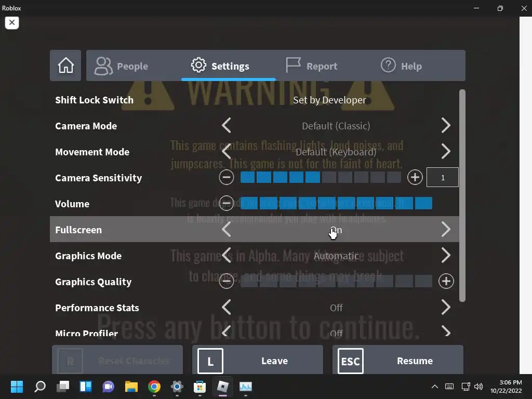This screenshot has width=532, height=399.
Task: Decrease Graphics Quality with minus button
Action: coord(227,281)
